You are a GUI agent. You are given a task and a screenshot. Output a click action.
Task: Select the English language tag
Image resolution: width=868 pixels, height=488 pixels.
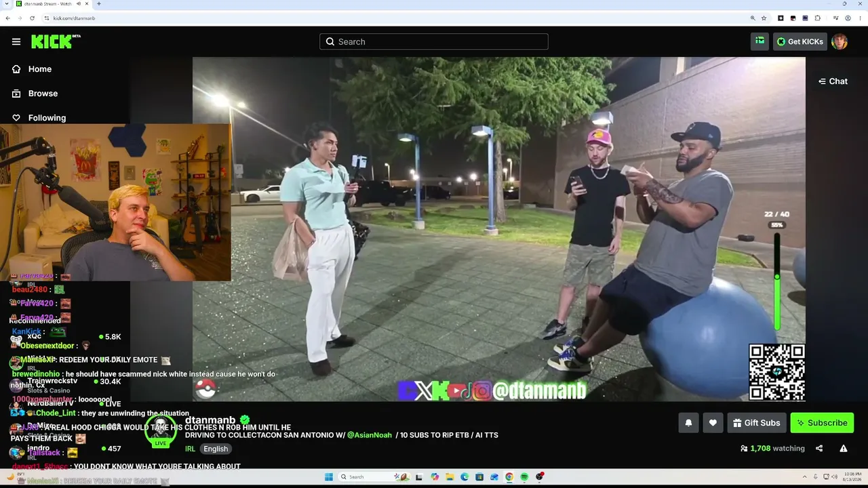(216, 449)
